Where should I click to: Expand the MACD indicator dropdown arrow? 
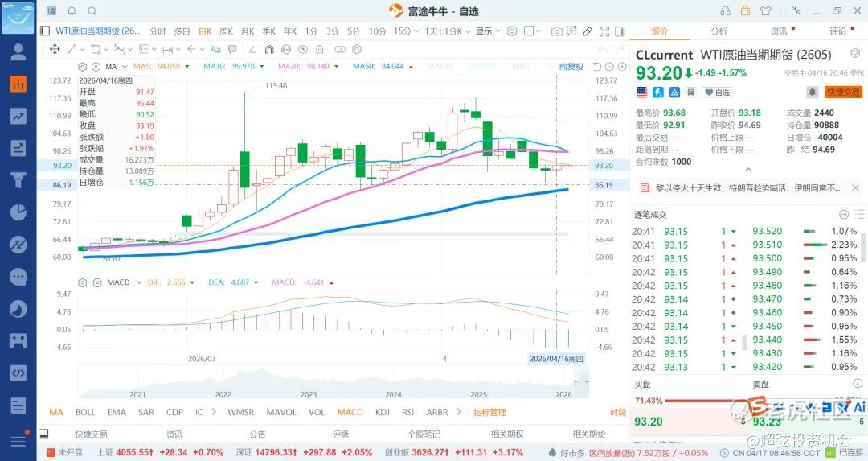138,282
